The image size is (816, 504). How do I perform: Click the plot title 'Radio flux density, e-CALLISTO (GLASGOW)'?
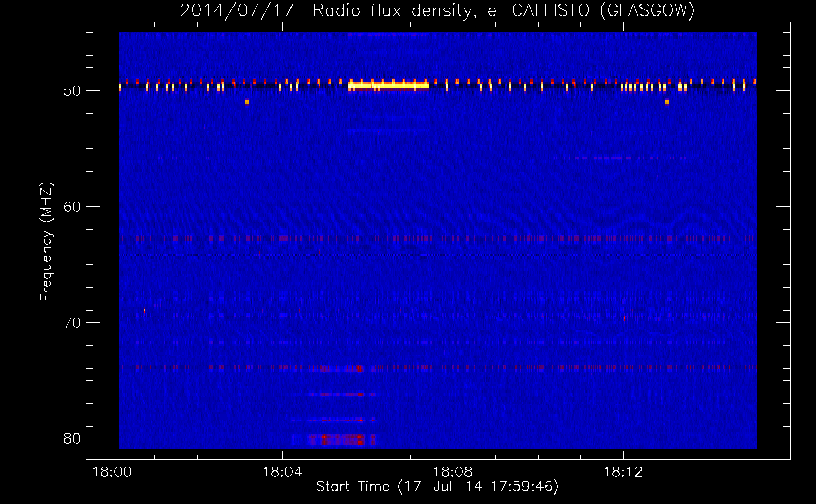504,10
